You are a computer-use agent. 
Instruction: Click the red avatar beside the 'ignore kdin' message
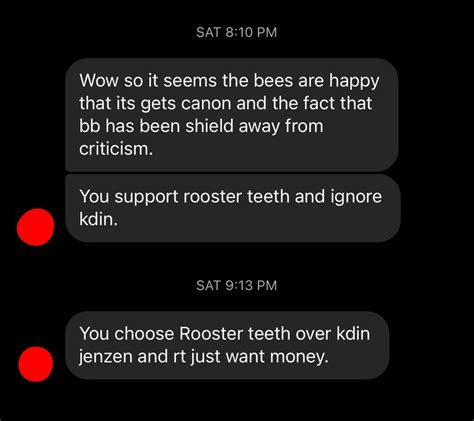[x=35, y=227]
